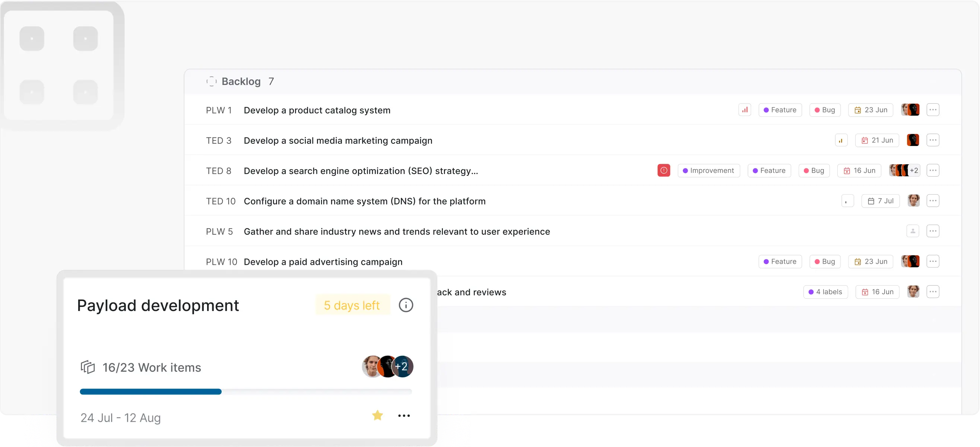980x447 pixels.
Task: Click the 21 Jun due date on TED 3
Action: tap(876, 140)
